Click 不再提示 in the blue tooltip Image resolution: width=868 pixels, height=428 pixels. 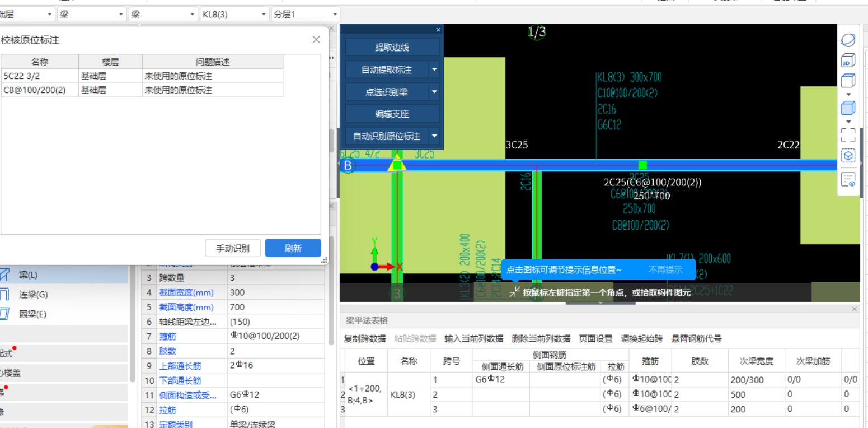tap(665, 269)
